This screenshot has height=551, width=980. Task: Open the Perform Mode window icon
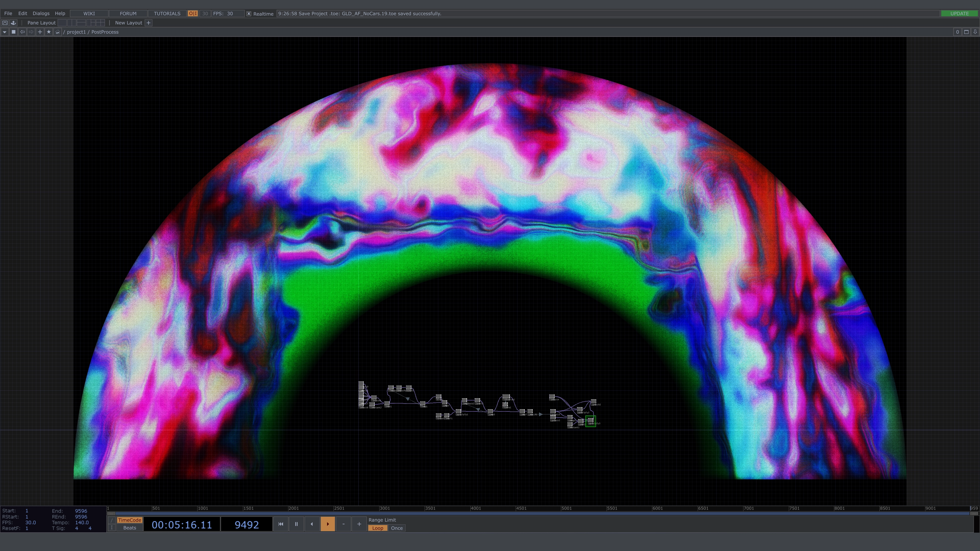5,23
